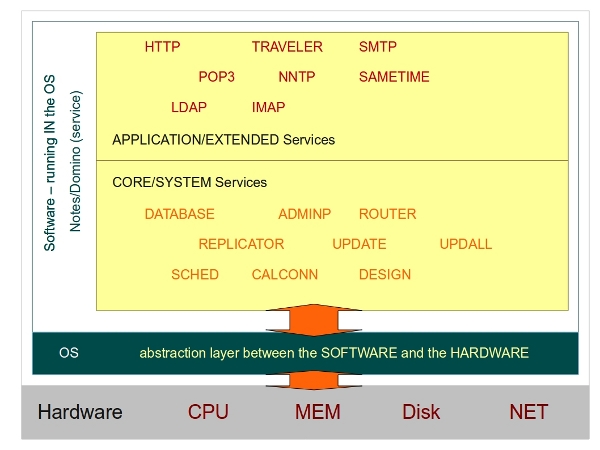Click the TRAVELER service text
Screen dimensions: 600x450
pyautogui.click(x=287, y=47)
